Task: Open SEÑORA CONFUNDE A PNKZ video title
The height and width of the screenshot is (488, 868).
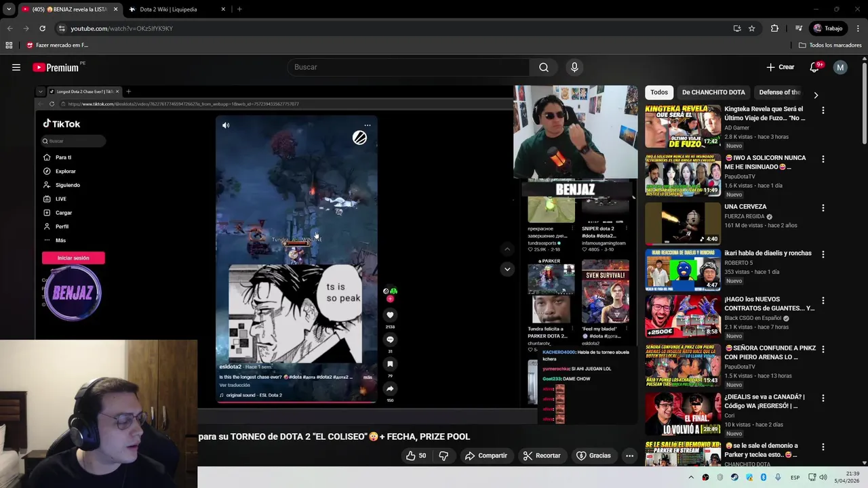Action: click(x=770, y=352)
